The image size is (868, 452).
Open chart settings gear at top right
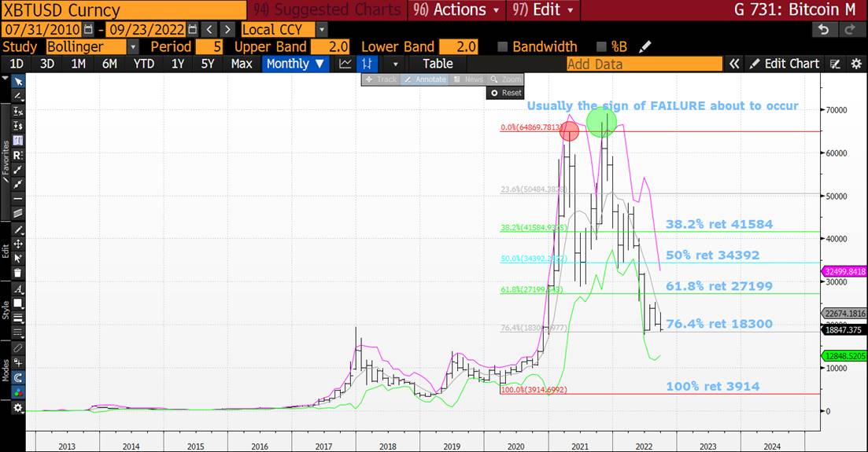point(856,64)
